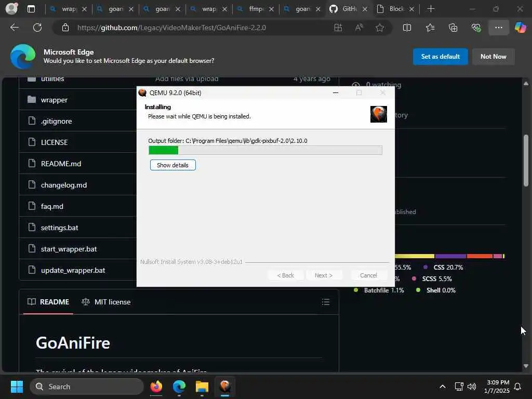Screen dimensions: 532x399
Task: Refresh the GitHub page
Action: (x=37, y=28)
